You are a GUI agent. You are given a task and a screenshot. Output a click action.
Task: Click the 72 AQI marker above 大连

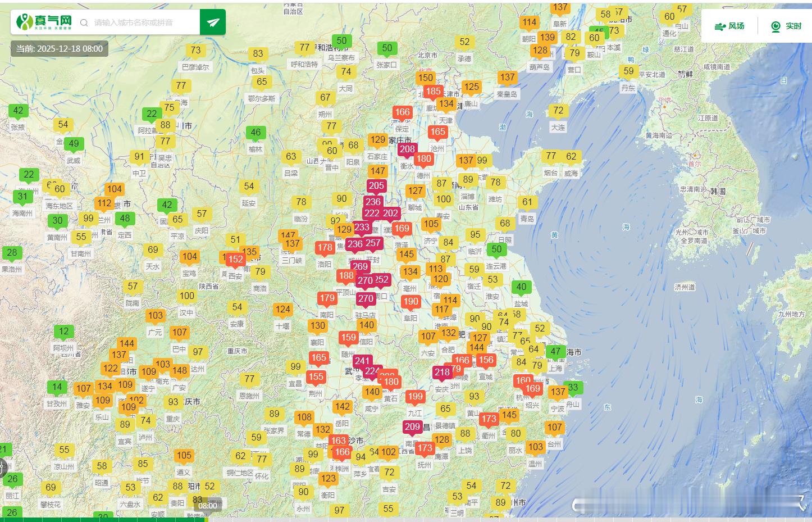[x=558, y=111]
